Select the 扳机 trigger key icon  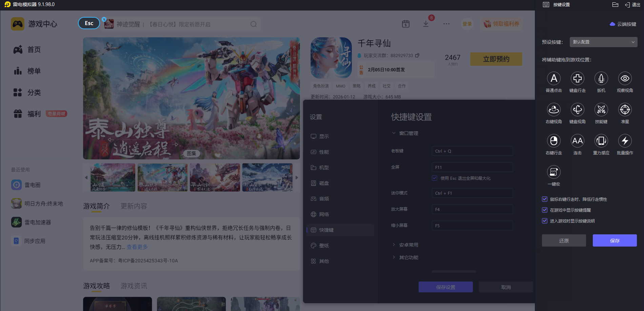coord(601,78)
